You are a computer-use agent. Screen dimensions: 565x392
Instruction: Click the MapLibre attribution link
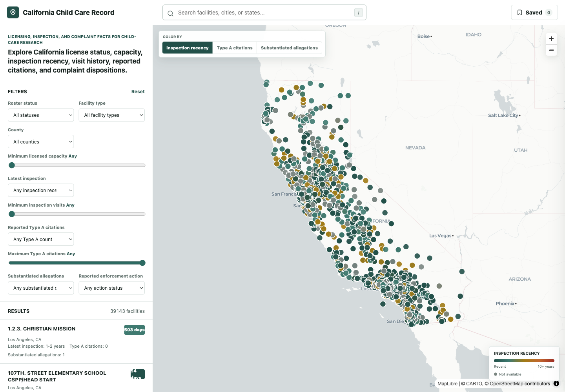tap(447, 384)
